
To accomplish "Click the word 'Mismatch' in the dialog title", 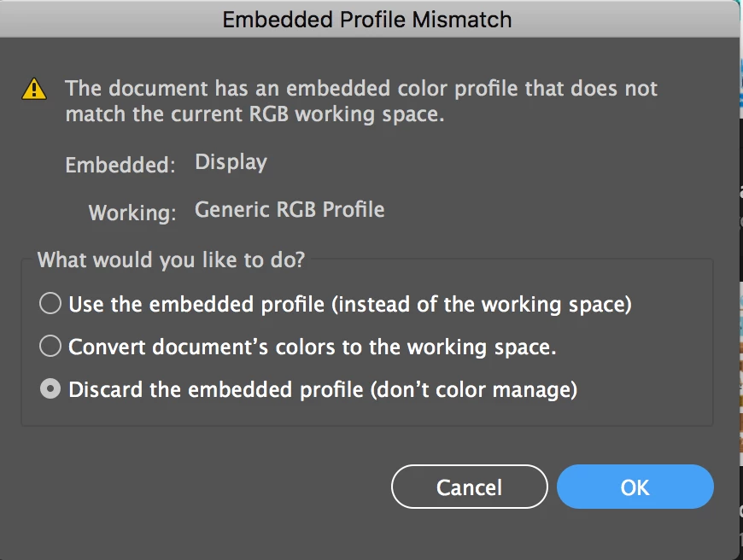I will 466,19.
